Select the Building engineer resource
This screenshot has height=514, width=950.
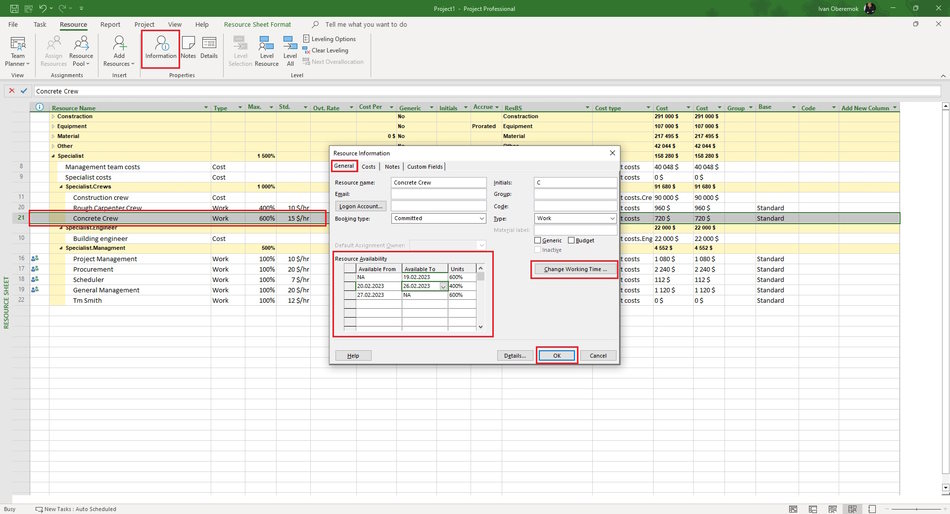point(100,238)
